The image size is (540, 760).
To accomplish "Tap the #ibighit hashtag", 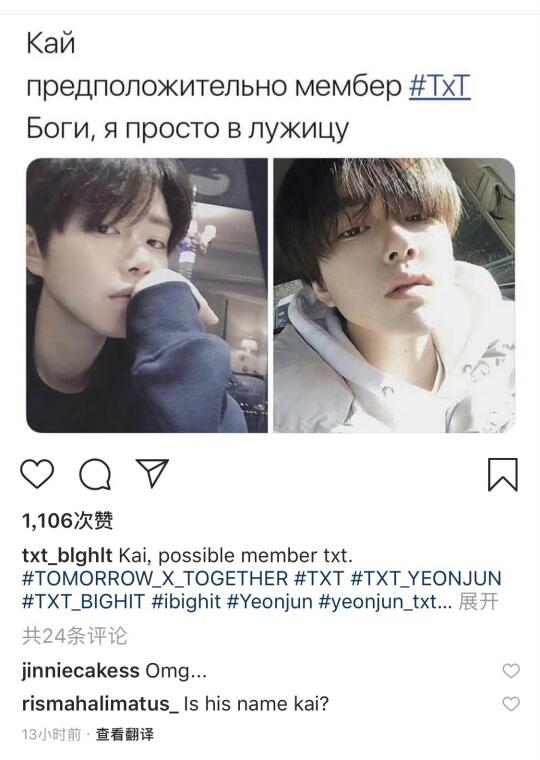I will (x=186, y=602).
